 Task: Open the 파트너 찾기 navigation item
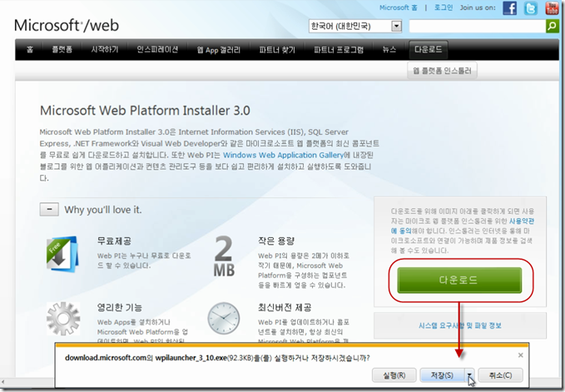[x=277, y=50]
